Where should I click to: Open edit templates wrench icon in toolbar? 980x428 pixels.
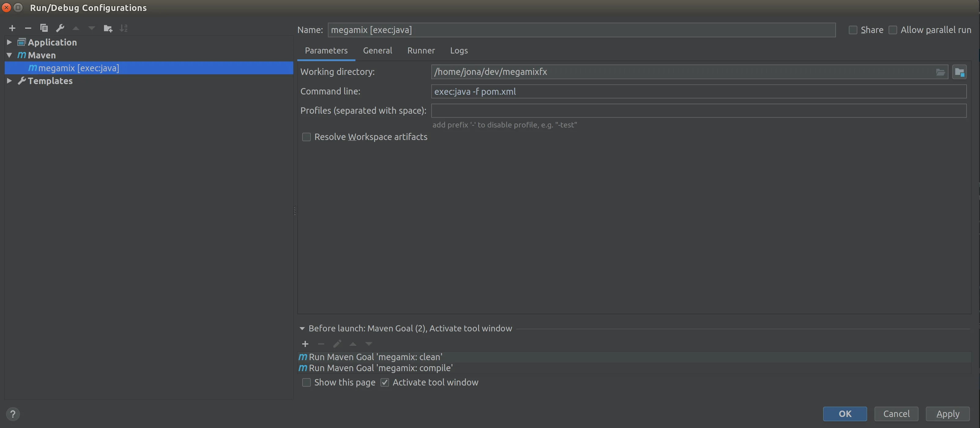(x=60, y=28)
